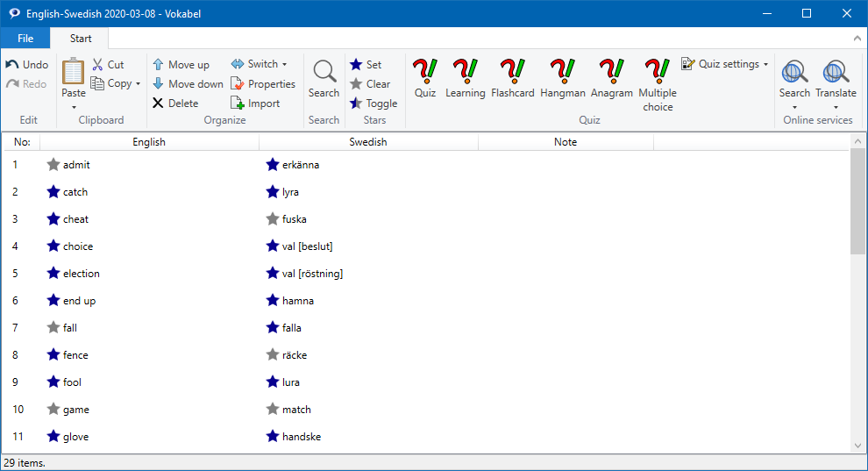Select the English word cheat

tap(75, 218)
